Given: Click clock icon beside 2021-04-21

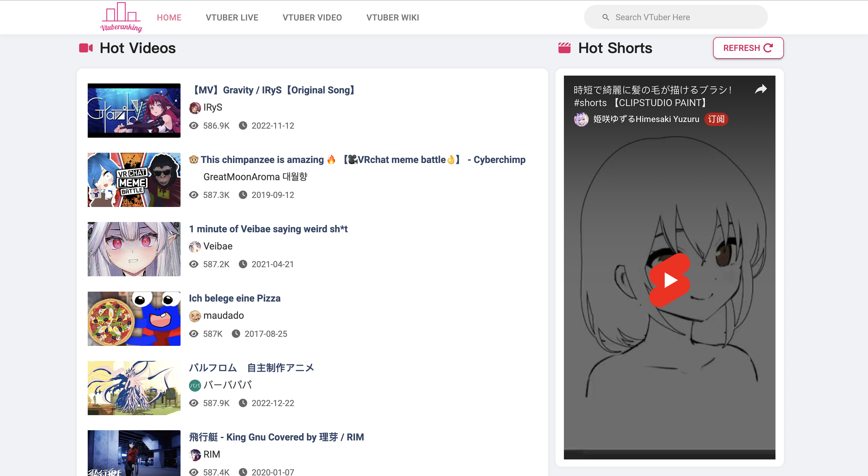Looking at the screenshot, I should click(x=243, y=265).
